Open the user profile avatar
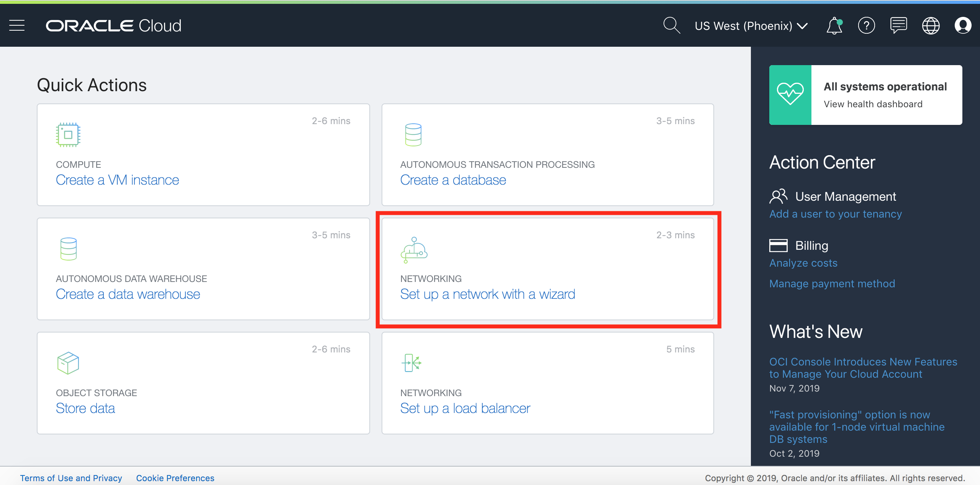The width and height of the screenshot is (980, 485). click(x=963, y=26)
